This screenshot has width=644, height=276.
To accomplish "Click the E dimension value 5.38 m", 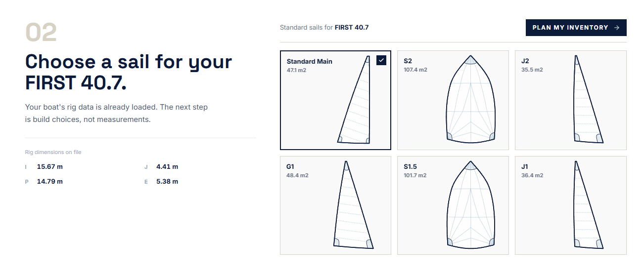I will point(167,181).
